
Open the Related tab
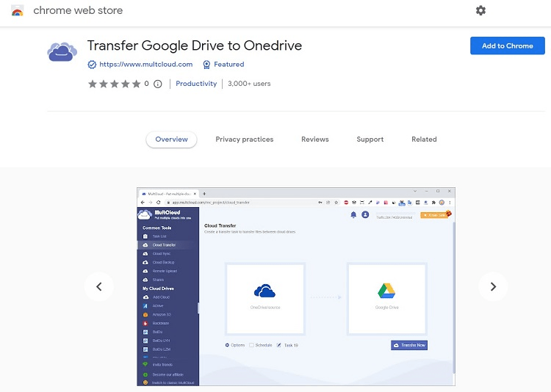pyautogui.click(x=424, y=139)
